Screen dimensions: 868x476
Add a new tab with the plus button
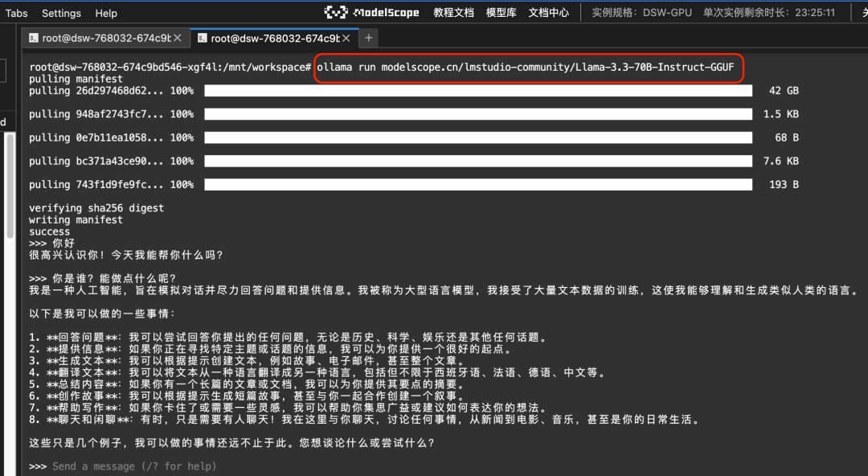(369, 38)
